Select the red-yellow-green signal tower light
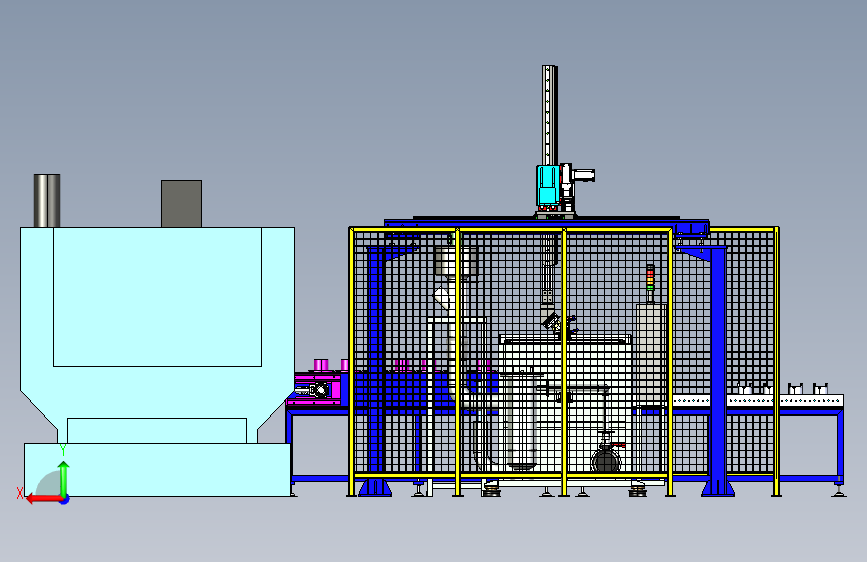 [x=650, y=278]
